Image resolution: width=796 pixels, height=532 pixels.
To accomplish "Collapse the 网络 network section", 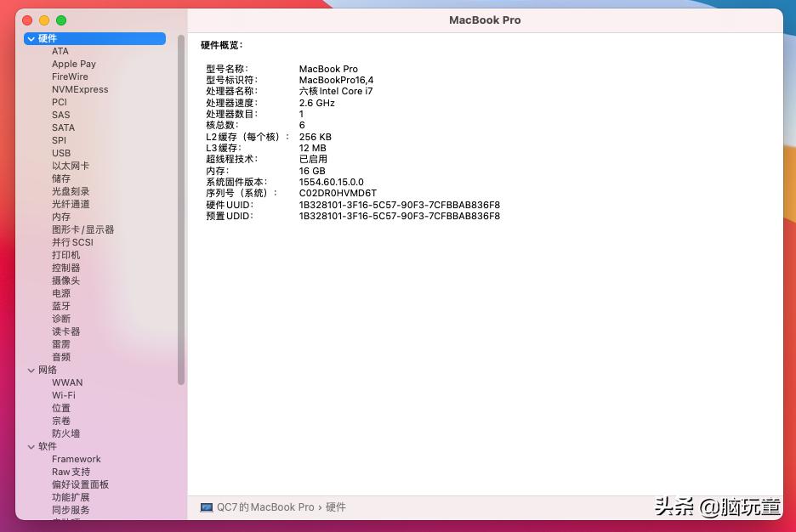I will point(31,370).
